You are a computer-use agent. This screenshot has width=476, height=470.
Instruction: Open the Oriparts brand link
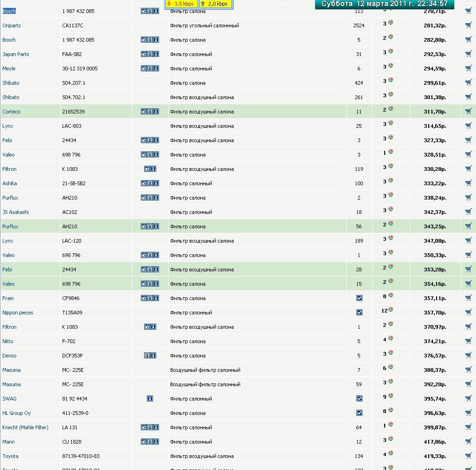point(12,25)
